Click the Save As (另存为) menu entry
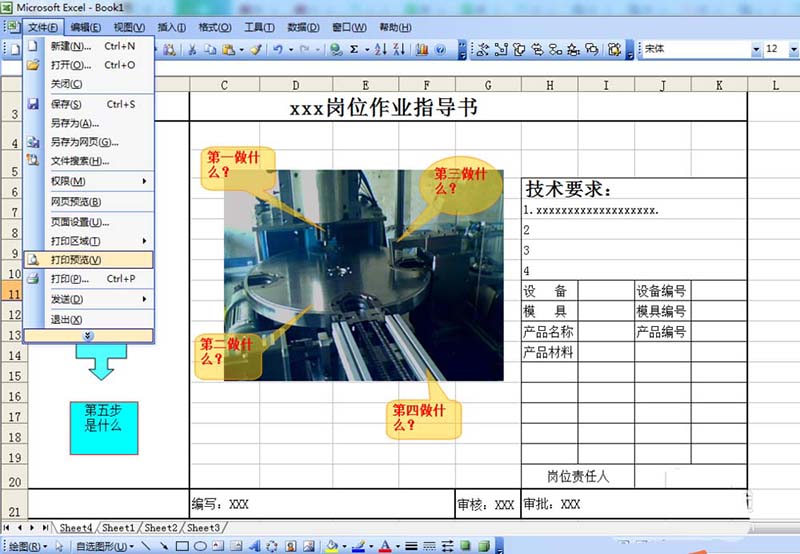 [75, 123]
